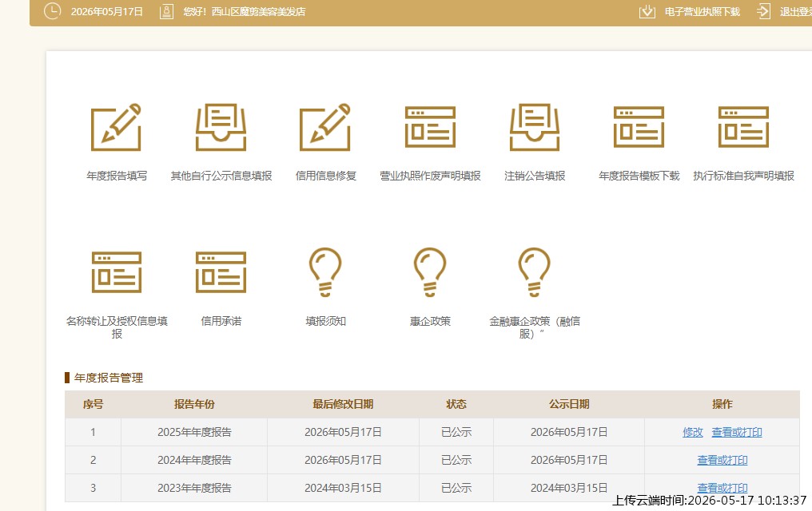Screen dimensions: 812x511
Task: Click the 注销公告填报 label
Action: (535, 176)
